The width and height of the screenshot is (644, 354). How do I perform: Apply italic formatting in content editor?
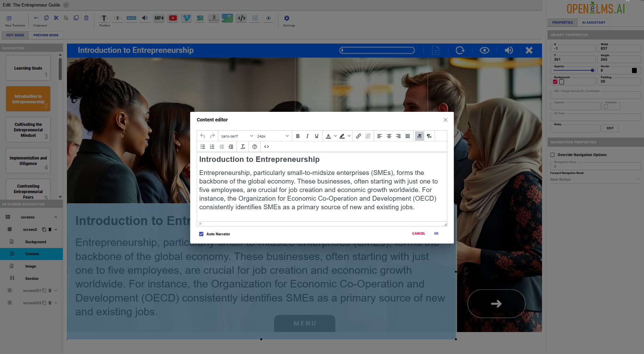[307, 136]
